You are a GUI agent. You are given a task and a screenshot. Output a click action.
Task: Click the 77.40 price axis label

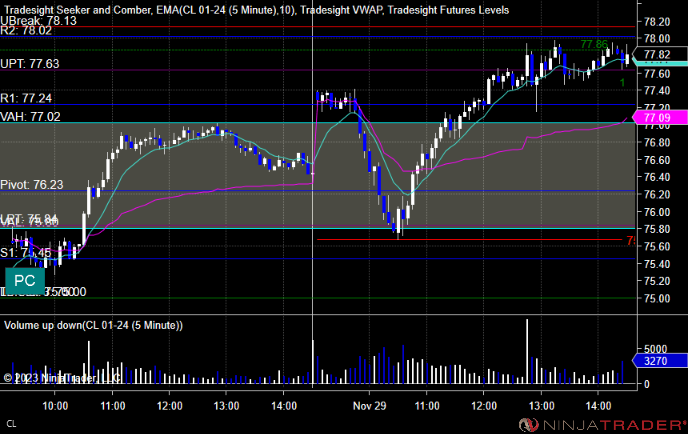click(657, 90)
